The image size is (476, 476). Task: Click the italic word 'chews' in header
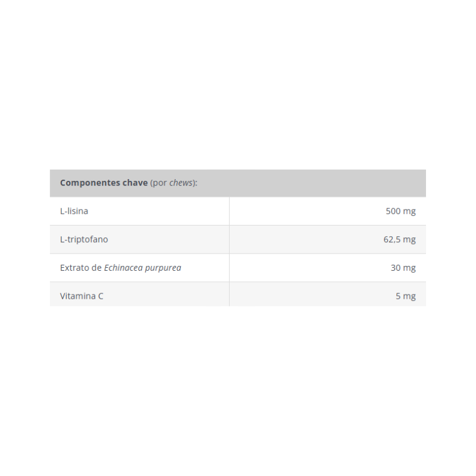(181, 183)
